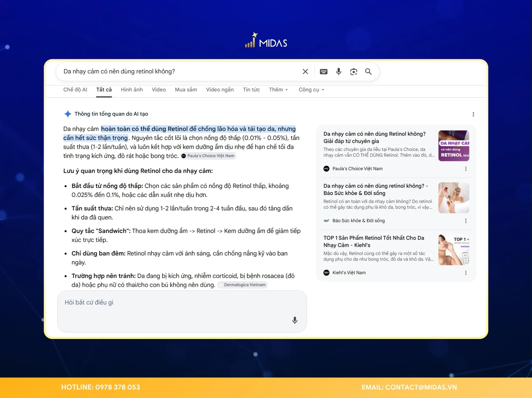This screenshot has width=532, height=398.
Task: Click the 'Retinol có an toàn với da nhạy cảm' snippet
Action: [378, 204]
